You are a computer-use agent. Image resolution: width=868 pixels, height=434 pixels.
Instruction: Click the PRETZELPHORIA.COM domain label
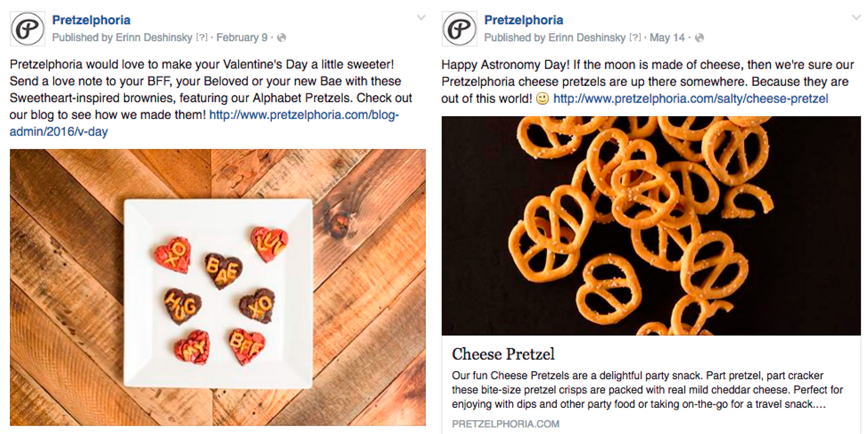[x=505, y=424]
